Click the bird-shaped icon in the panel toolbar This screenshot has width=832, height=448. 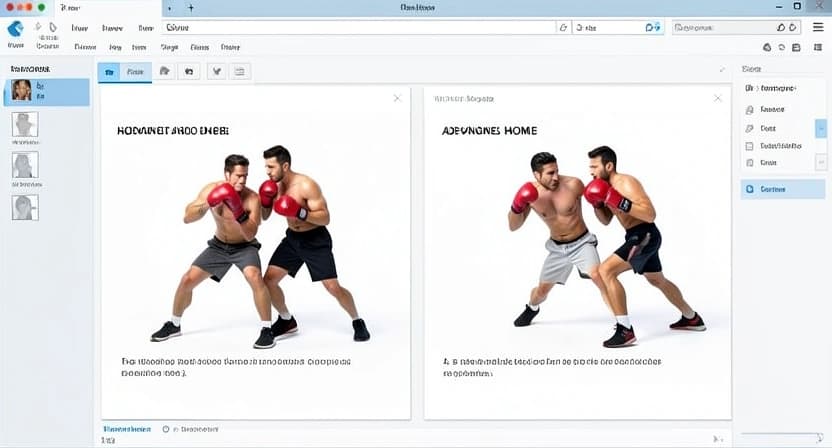pos(217,71)
